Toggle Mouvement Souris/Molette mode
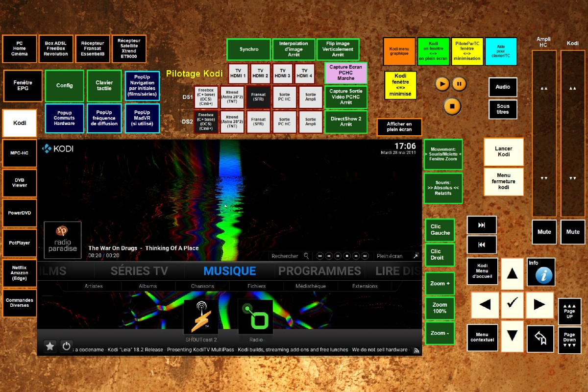 tap(443, 154)
